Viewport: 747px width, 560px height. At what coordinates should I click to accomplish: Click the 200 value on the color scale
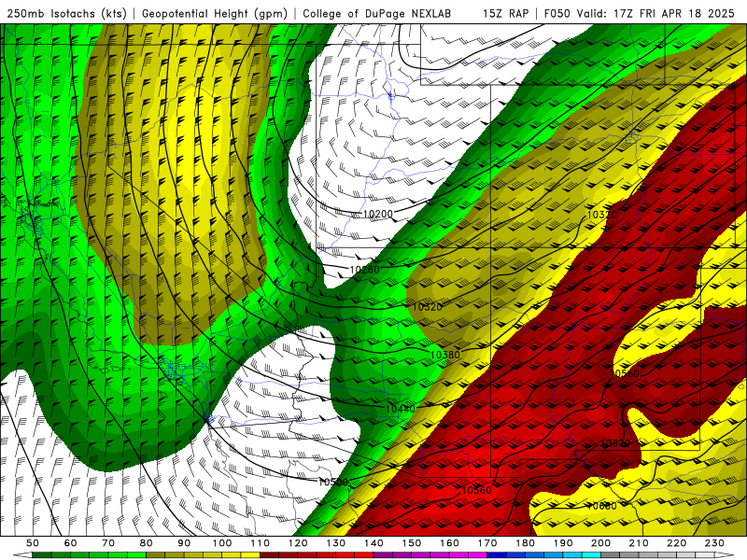pyautogui.click(x=601, y=543)
